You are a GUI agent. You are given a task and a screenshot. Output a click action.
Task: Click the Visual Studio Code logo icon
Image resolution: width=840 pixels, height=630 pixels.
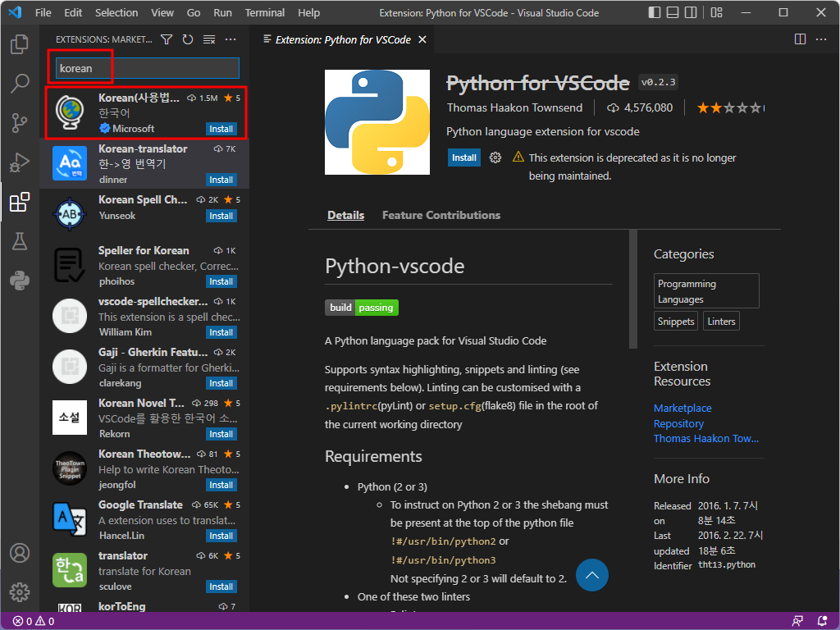coord(15,12)
